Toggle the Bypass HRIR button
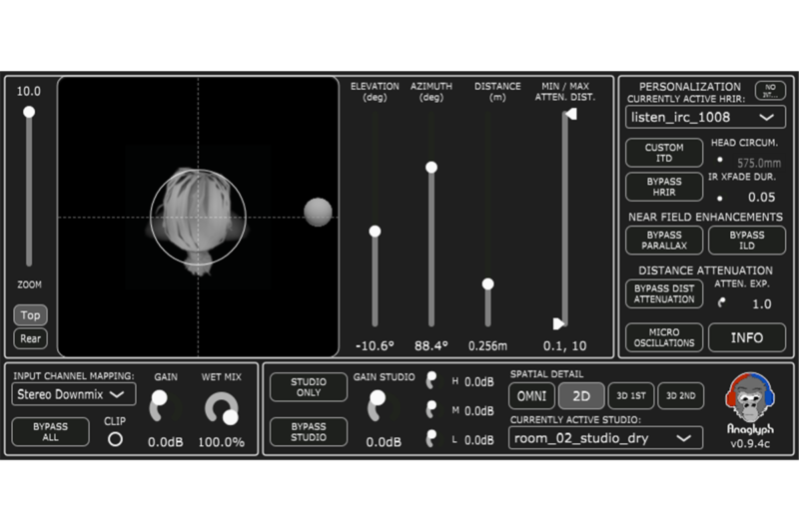This screenshot has height=532, width=799. 664,187
